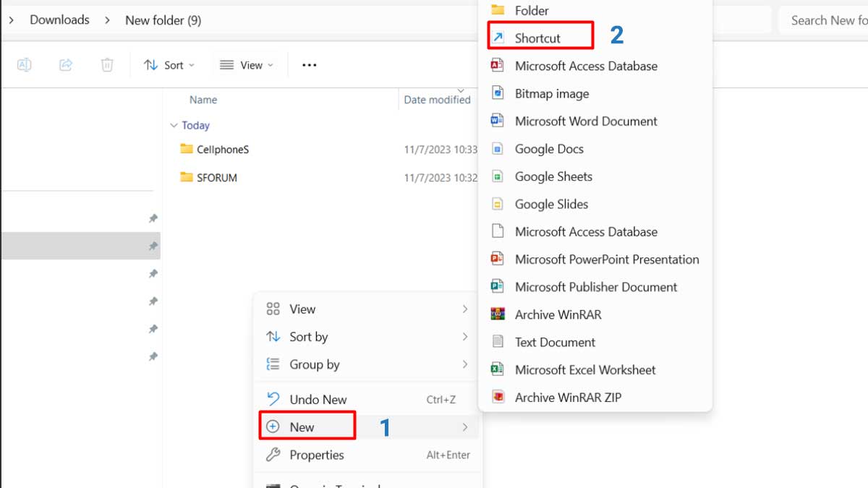868x488 pixels.
Task: Click the New plus circle icon
Action: click(x=273, y=427)
